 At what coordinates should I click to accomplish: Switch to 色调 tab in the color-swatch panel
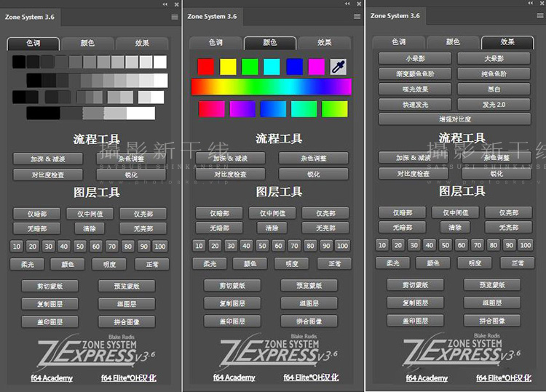pyautogui.click(x=215, y=42)
